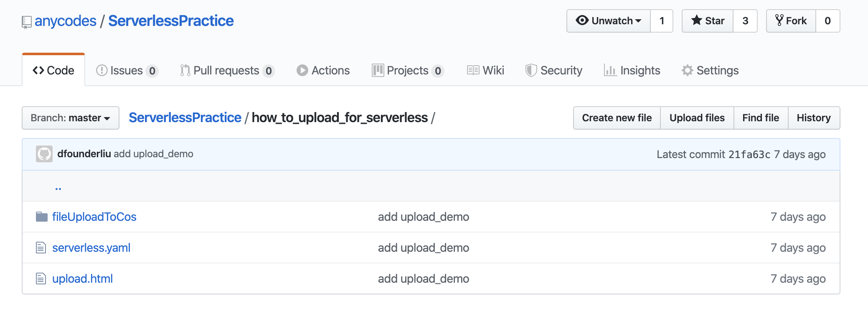The height and width of the screenshot is (322, 868).
Task: Open the Pull requests tab
Action: point(226,70)
